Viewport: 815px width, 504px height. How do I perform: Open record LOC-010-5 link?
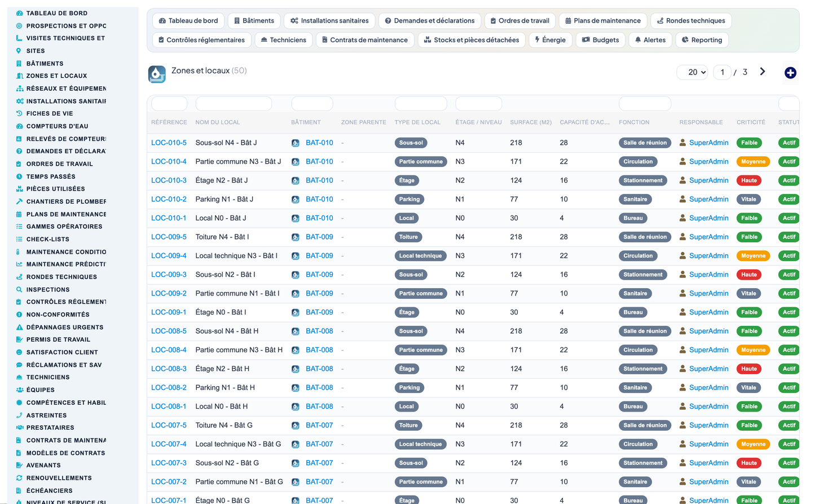pos(169,143)
